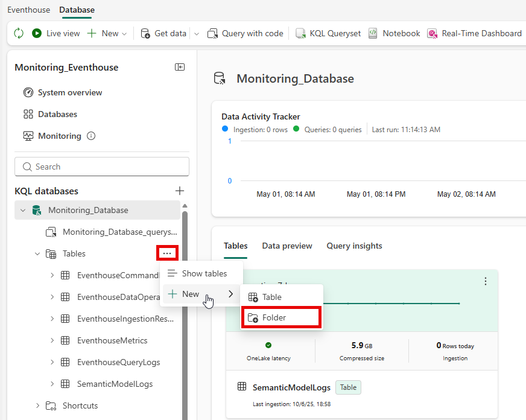This screenshot has width=526, height=420.
Task: Click the Get data button
Action: click(x=163, y=34)
